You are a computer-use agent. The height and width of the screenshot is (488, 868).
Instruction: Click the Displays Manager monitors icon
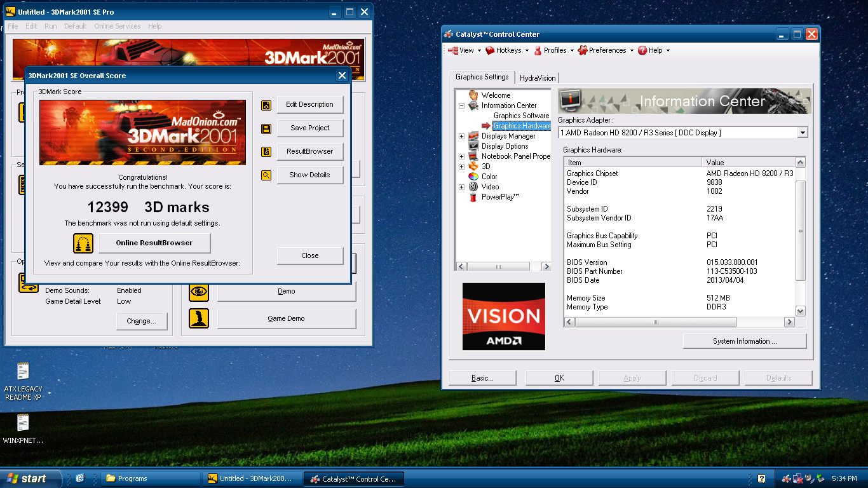tap(473, 136)
